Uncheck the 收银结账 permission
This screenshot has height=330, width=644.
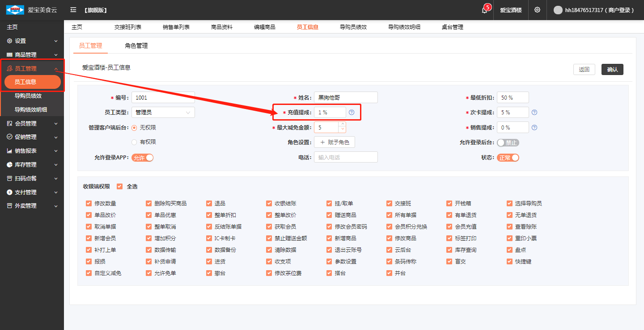pyautogui.click(x=269, y=204)
